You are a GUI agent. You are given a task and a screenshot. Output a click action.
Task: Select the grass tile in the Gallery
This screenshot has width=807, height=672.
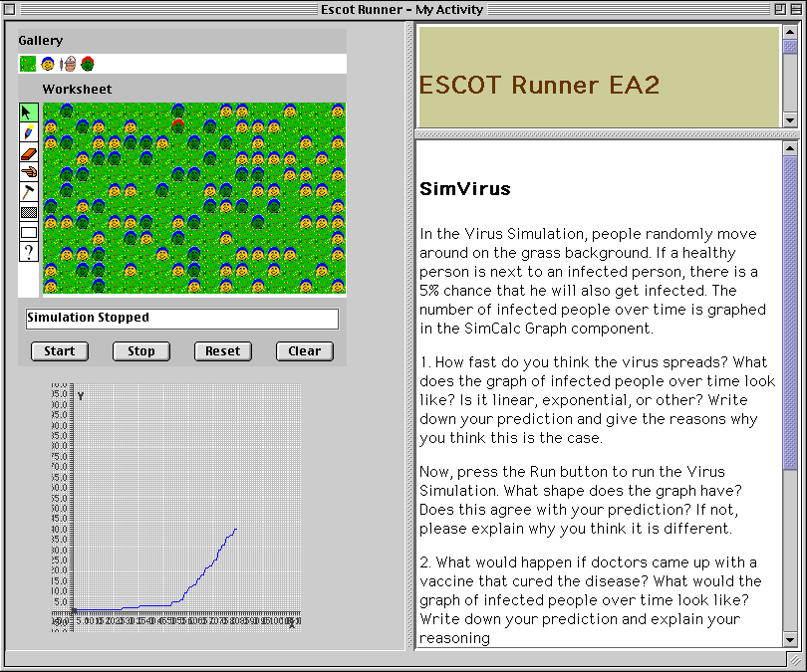click(28, 64)
